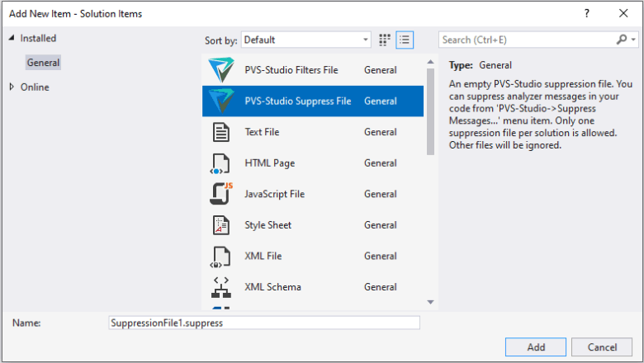
Task: Select the PVS-Studio Filters File icon
Action: (221, 70)
